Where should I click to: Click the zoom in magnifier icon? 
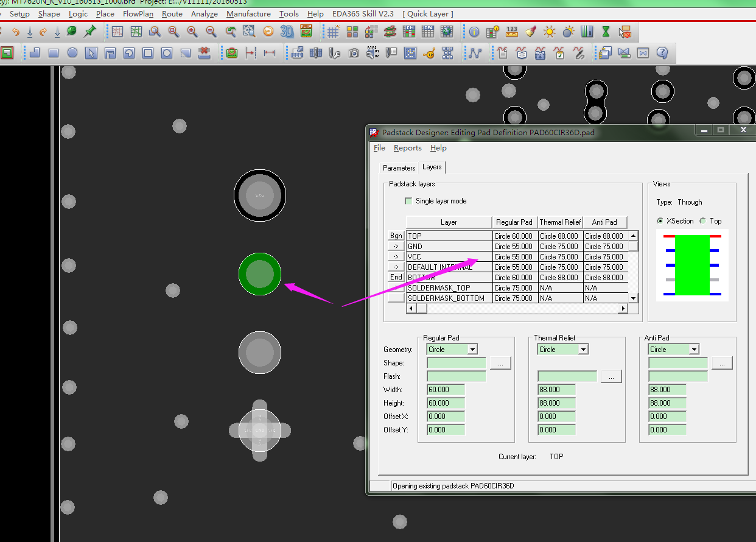coord(192,32)
